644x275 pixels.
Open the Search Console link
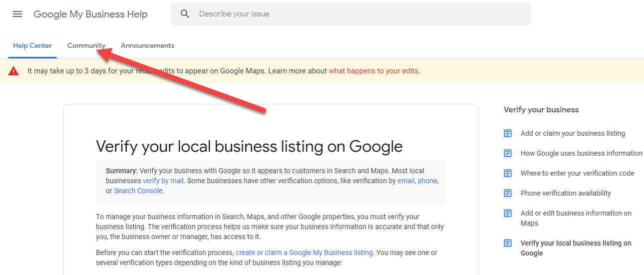coord(138,191)
